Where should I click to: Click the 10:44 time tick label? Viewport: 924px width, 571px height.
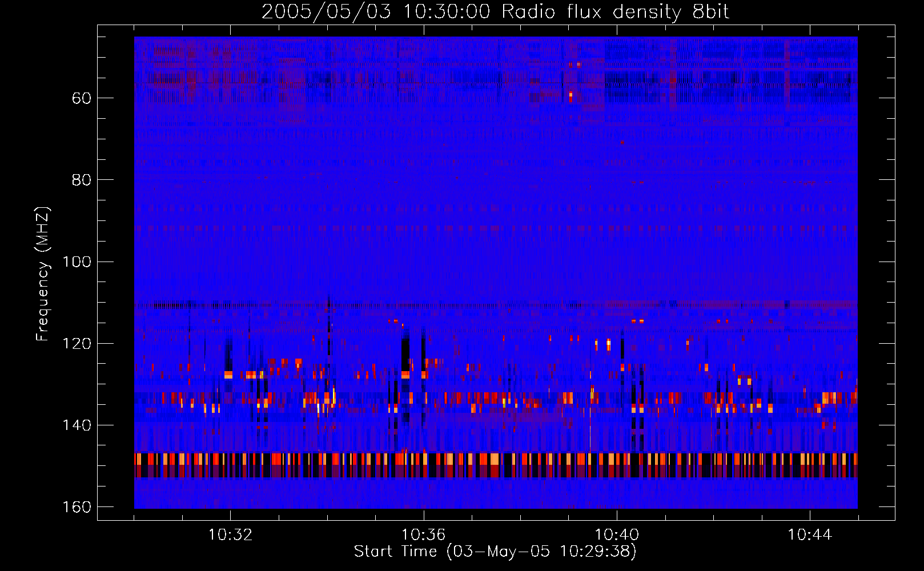(x=810, y=535)
